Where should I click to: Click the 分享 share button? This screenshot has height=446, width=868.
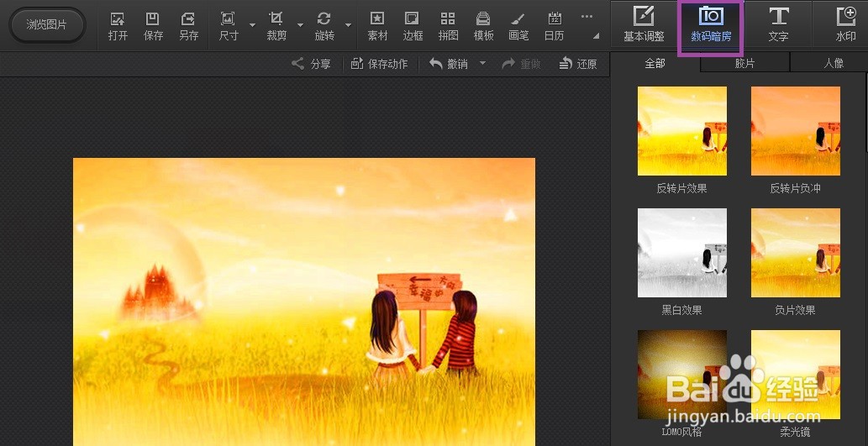[311, 64]
